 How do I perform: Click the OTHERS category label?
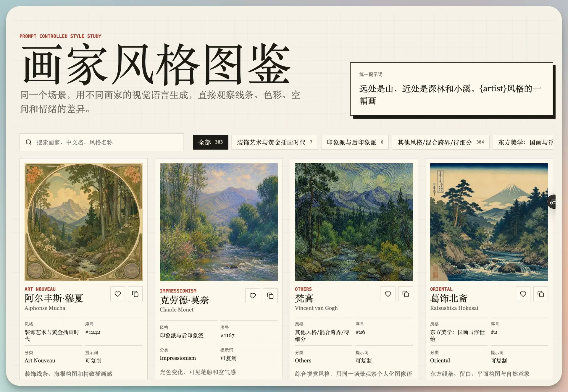303,289
